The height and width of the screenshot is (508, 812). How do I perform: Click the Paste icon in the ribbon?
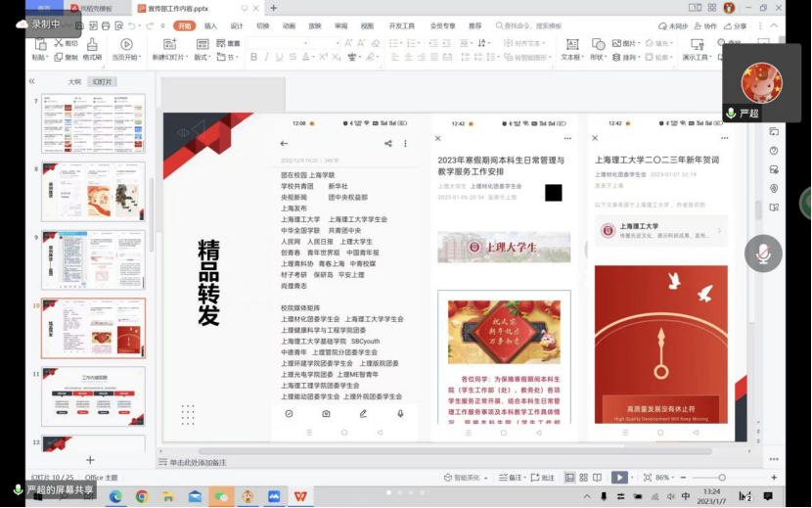40,45
